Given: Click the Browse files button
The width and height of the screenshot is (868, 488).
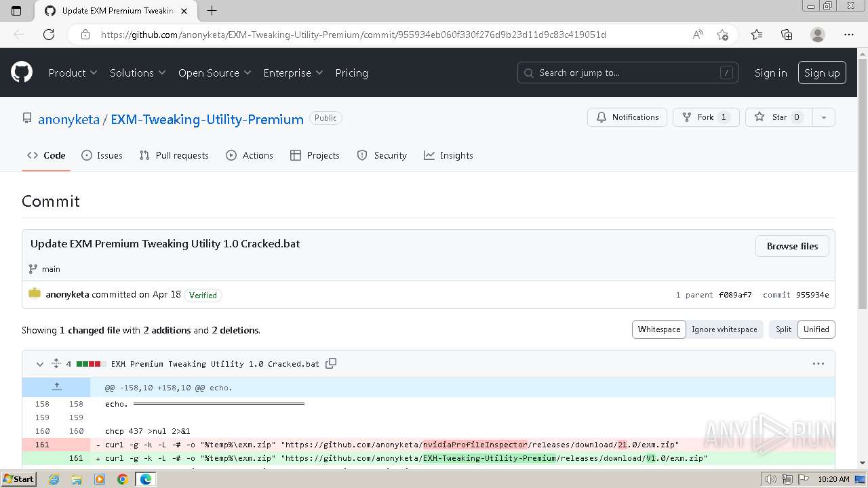Looking at the screenshot, I should tap(792, 246).
